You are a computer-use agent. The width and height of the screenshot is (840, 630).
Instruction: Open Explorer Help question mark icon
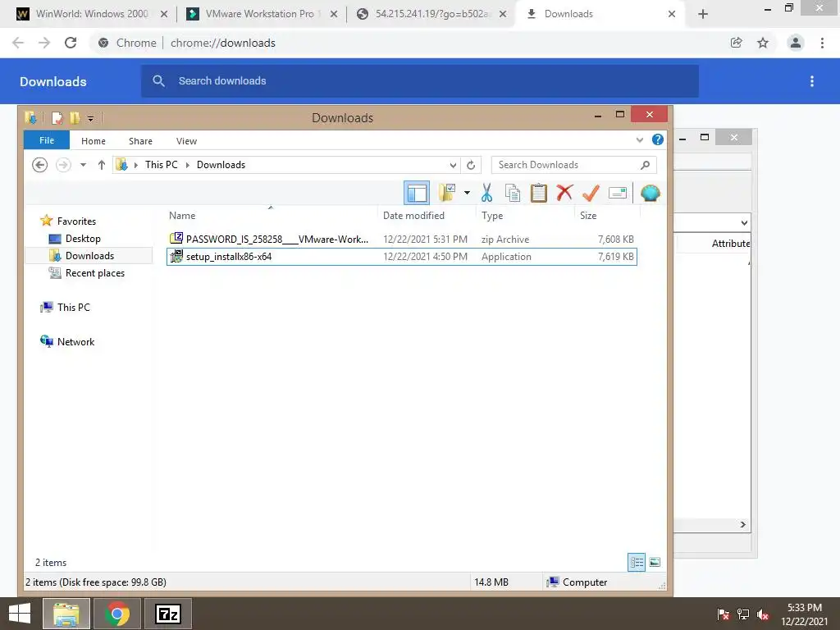click(658, 139)
